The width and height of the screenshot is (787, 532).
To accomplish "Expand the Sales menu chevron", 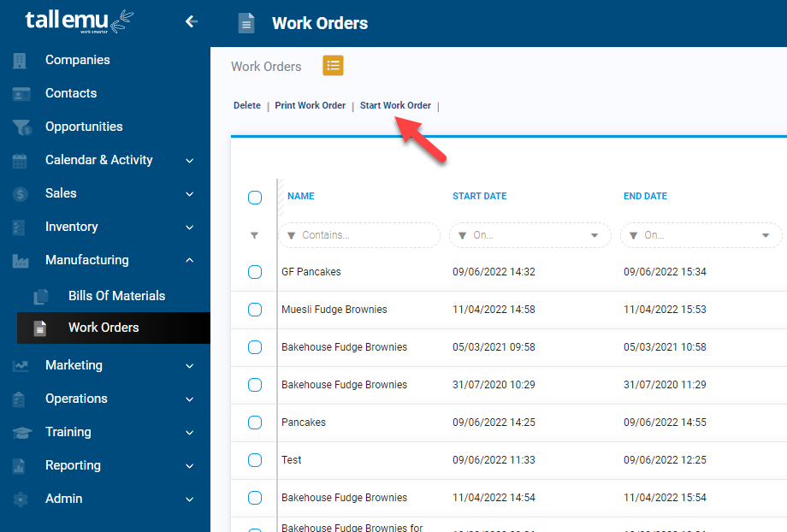I will point(190,194).
